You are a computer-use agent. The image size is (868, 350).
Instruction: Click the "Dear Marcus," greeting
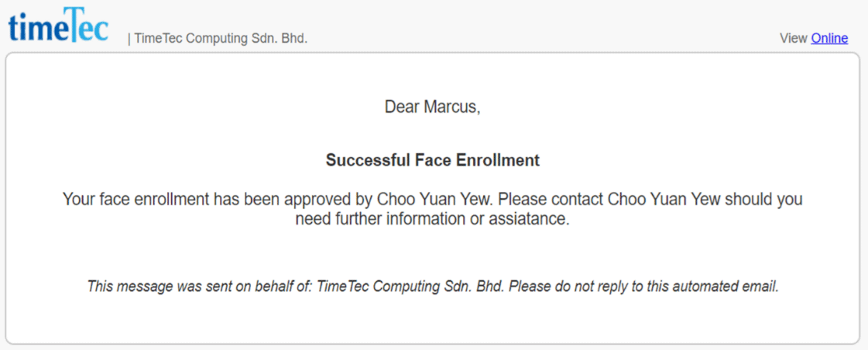pos(432,107)
